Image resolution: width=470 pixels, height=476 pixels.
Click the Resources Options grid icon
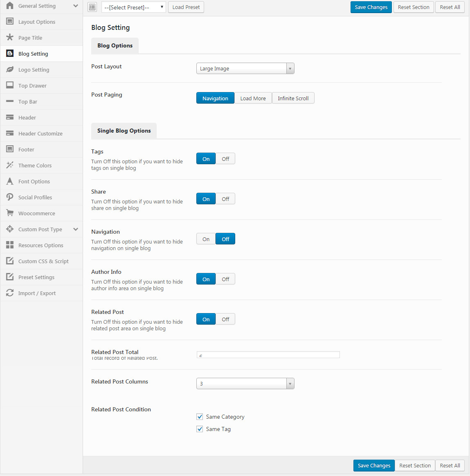[10, 245]
